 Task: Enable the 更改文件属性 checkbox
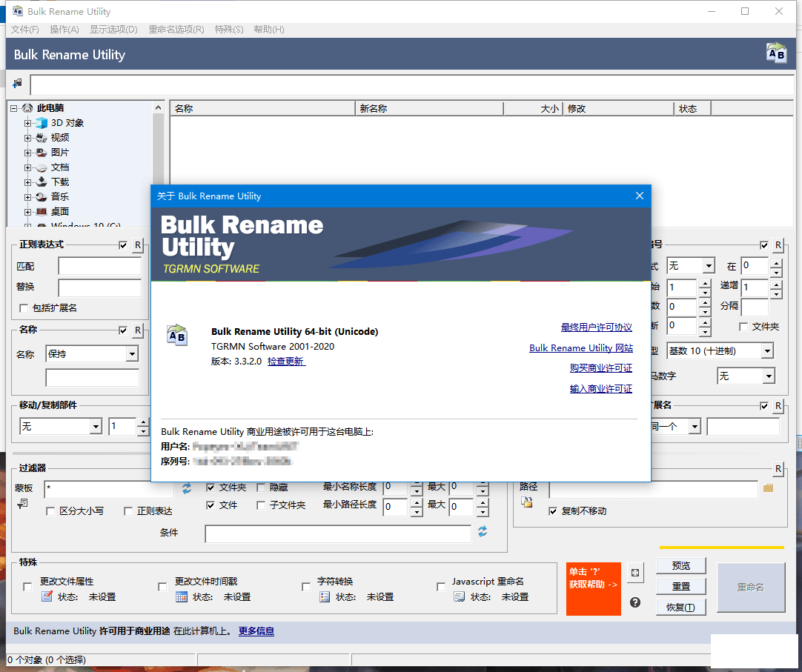(27, 587)
